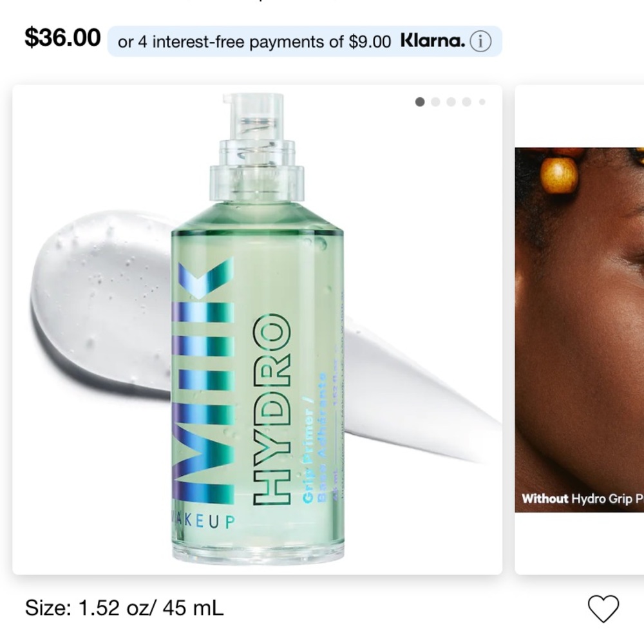Click the interest-free payments Klarna banner text
This screenshot has width=644, height=644.
point(254,42)
